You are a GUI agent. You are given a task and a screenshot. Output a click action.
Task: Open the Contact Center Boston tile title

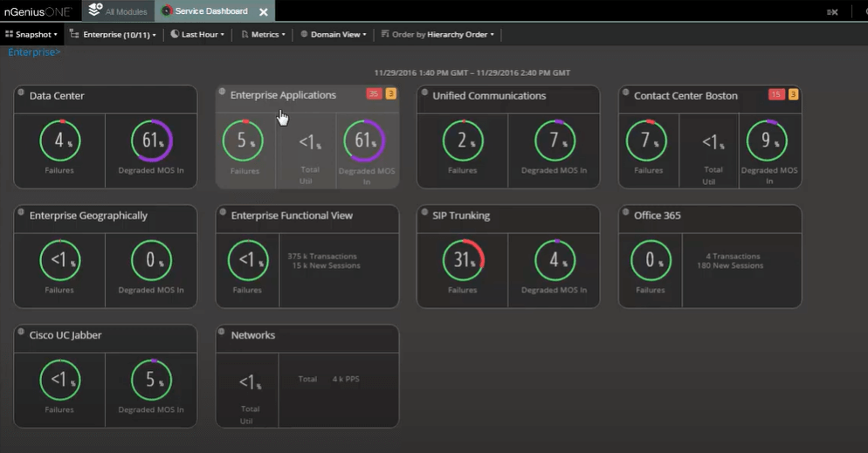[x=685, y=96]
